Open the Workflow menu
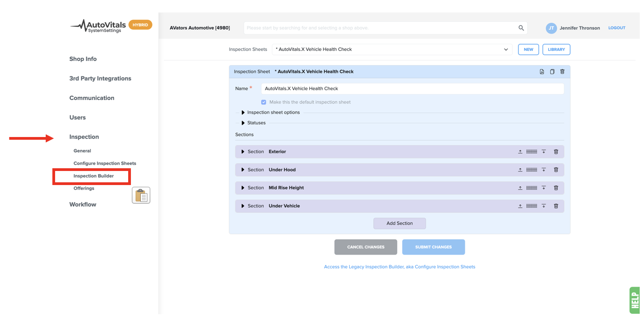Image resolution: width=644 pixels, height=324 pixels. point(83,205)
